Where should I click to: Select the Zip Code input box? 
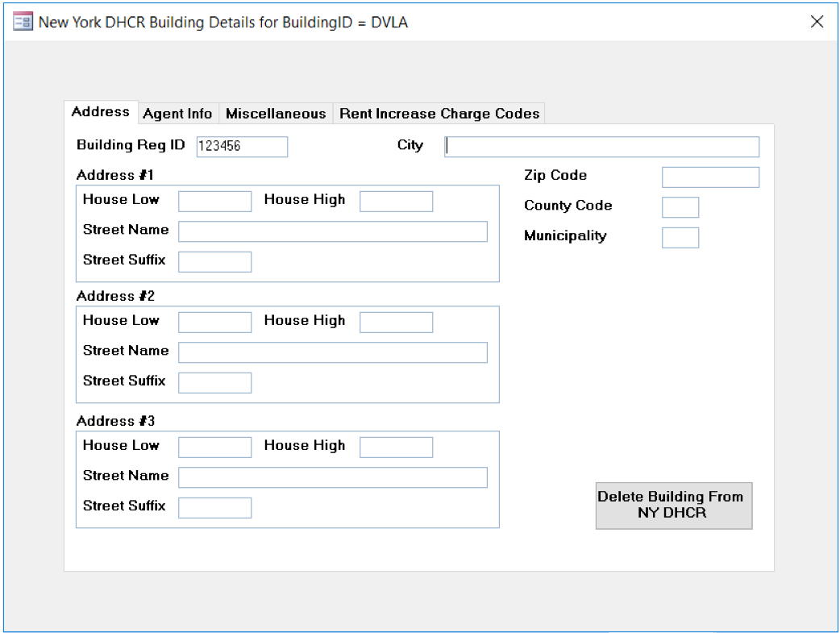point(710,177)
